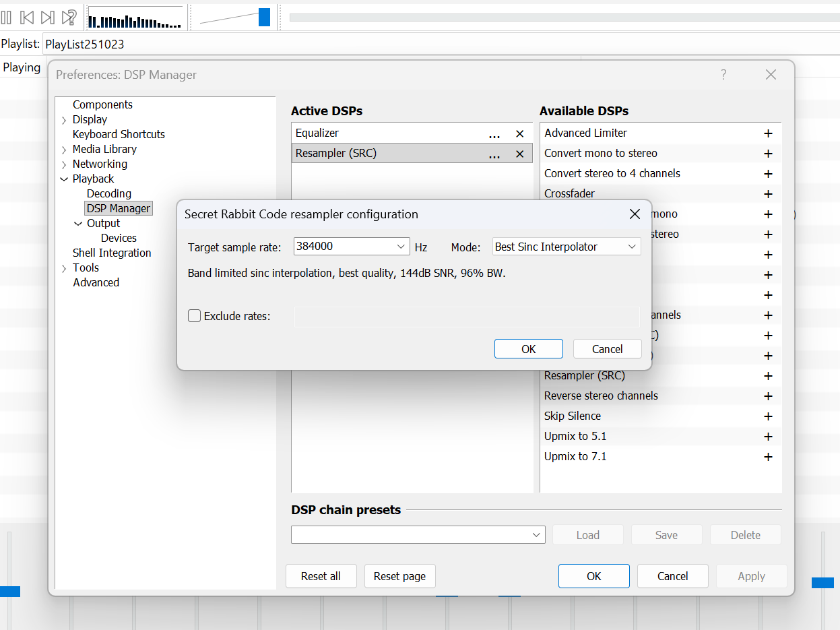840x630 pixels.
Task: Click the help question mark in Preferences
Action: [x=723, y=75]
